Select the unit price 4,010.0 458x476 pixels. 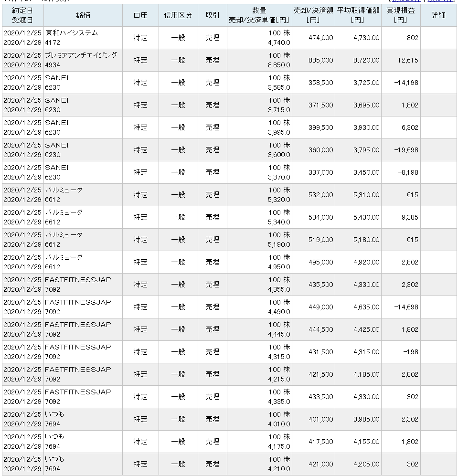(279, 424)
